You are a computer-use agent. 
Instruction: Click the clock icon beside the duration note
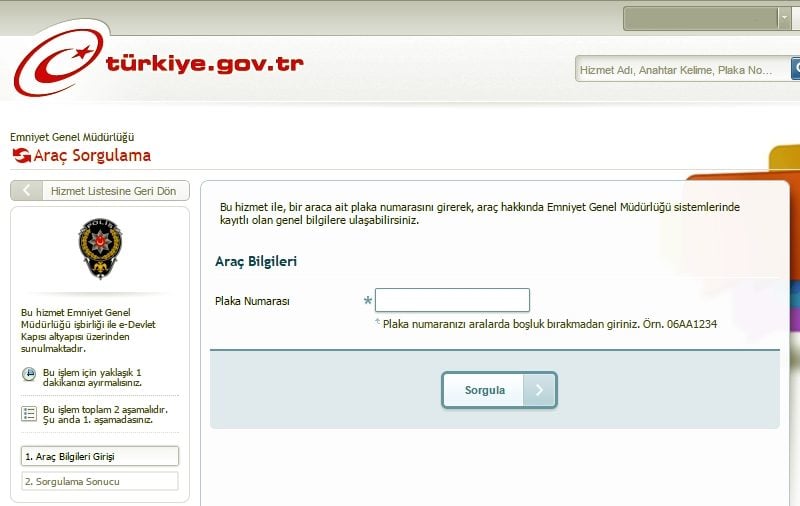click(29, 374)
